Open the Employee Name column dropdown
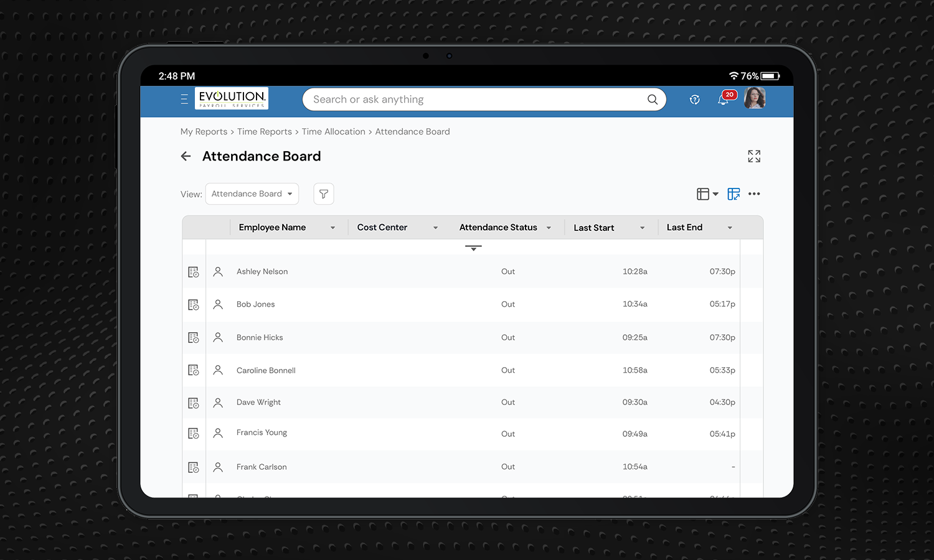 point(333,227)
